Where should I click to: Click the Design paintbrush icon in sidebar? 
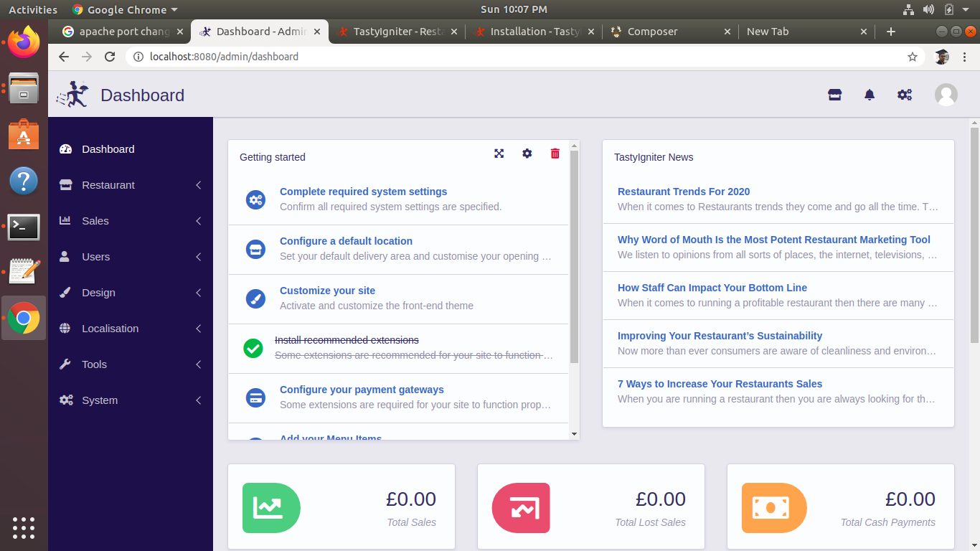65,293
